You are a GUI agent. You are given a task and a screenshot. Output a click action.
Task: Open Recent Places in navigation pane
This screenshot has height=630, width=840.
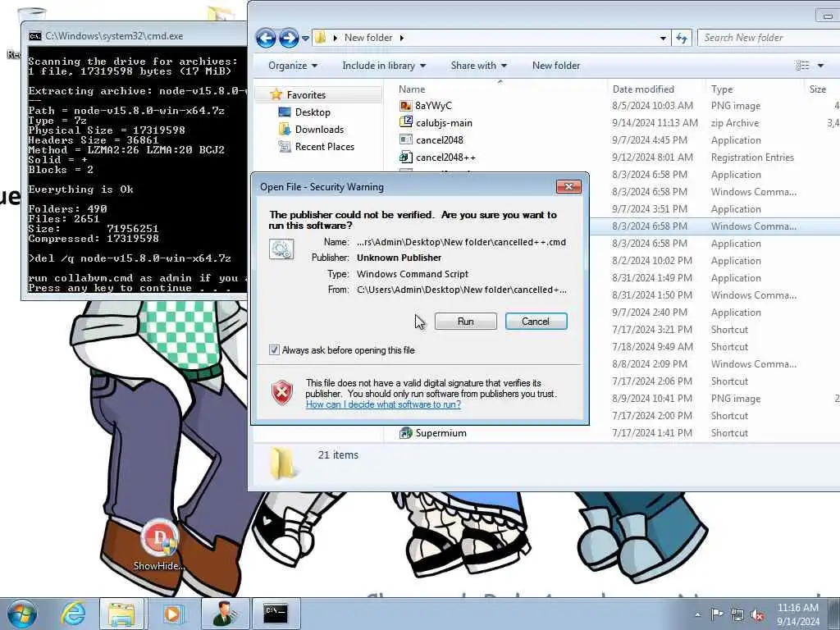click(x=325, y=146)
